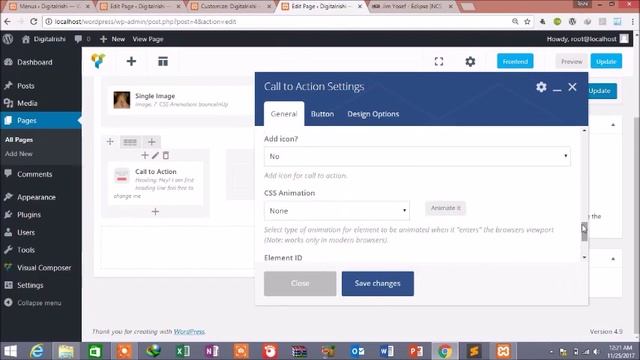
Task: Click the Visual Composer logo icon
Action: pos(98,61)
